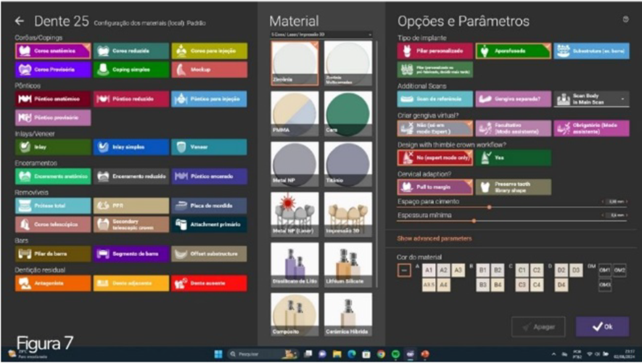Choose Prótese total removable type

[53, 207]
